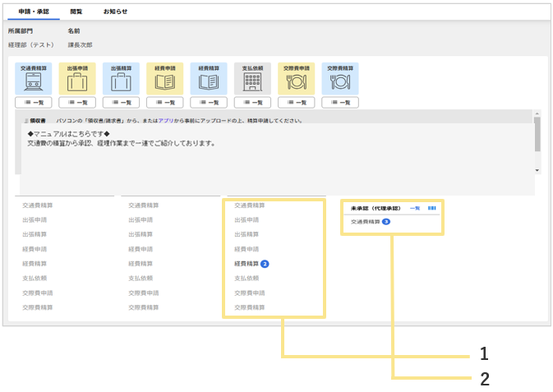This screenshot has width=553, height=392.
Task: Click 一覧 button under 交際費精算 tile
Action: pos(340,103)
